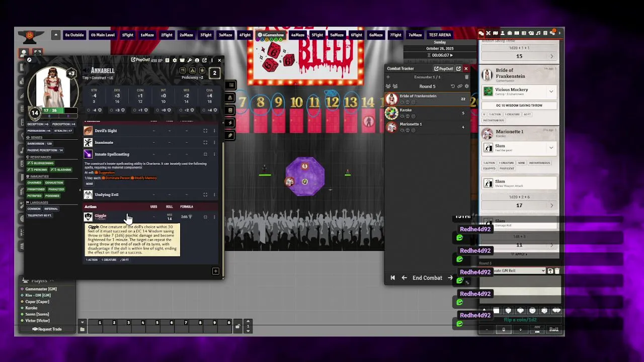Open the Scenes sidebar tab icon
Viewport: 644px width, 362px height.
[x=496, y=33]
